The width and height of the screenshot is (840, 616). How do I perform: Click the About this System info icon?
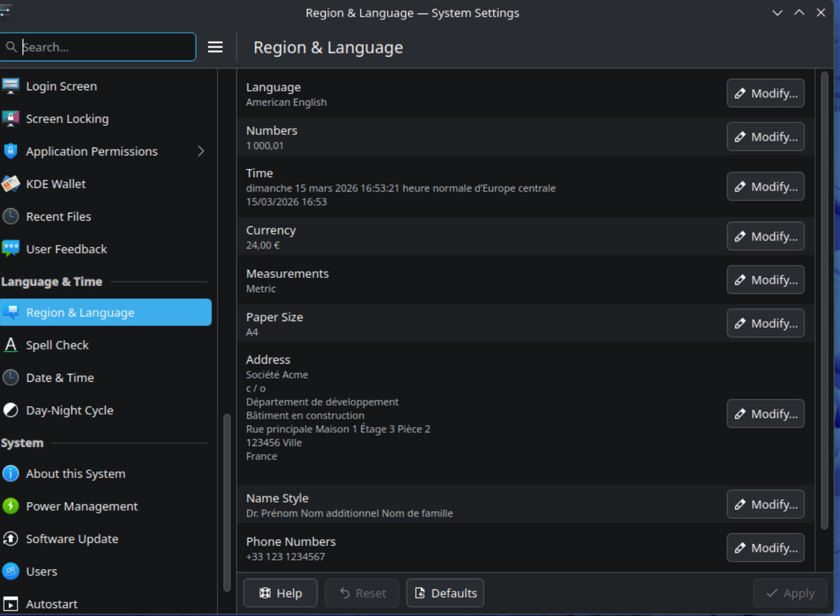click(x=11, y=474)
